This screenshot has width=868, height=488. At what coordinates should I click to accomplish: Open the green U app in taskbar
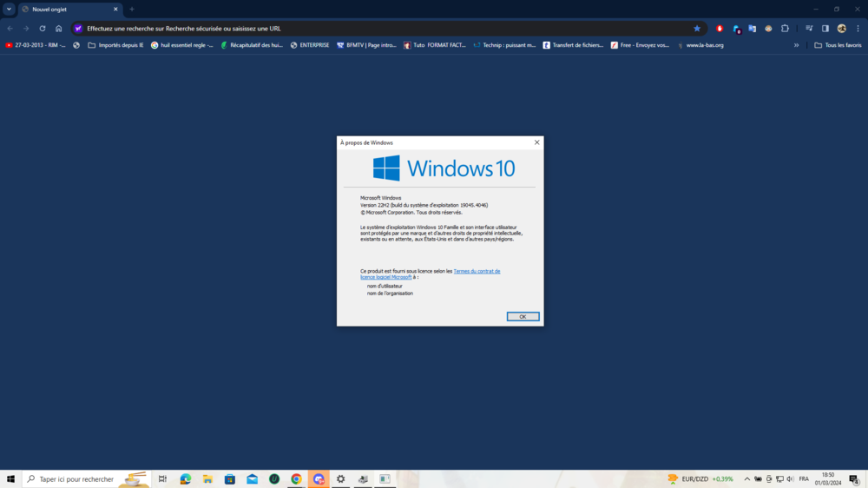(x=274, y=478)
